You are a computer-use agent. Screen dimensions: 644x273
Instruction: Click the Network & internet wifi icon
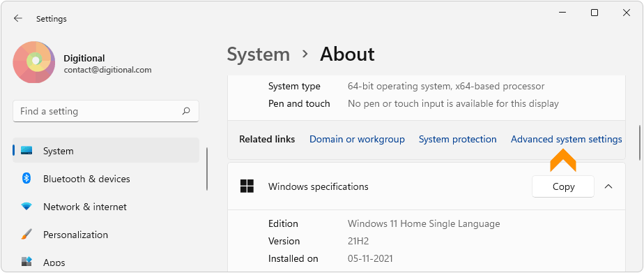pos(26,207)
